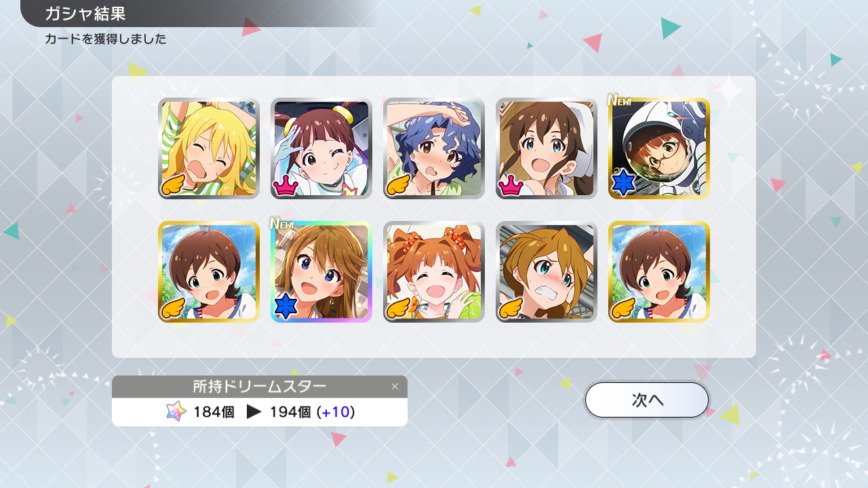This screenshot has height=488, width=868.
Task: Select the last gold-framed card in bottom row
Action: coord(659,272)
